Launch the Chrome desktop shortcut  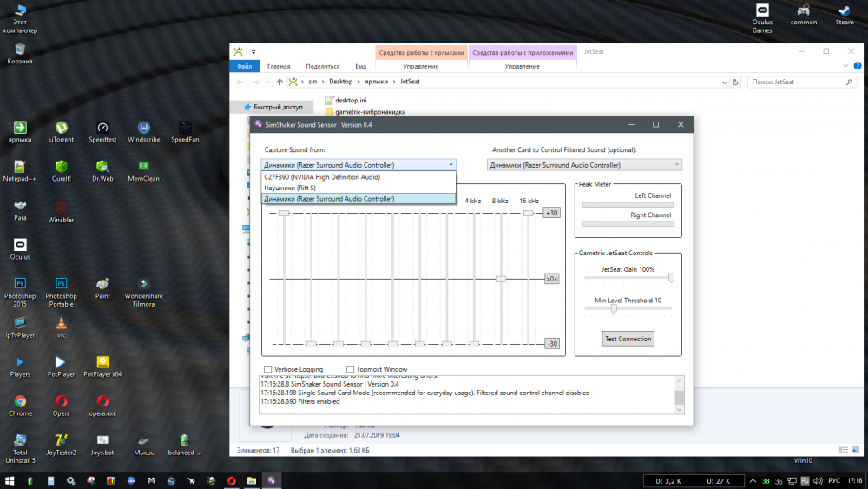(x=20, y=401)
